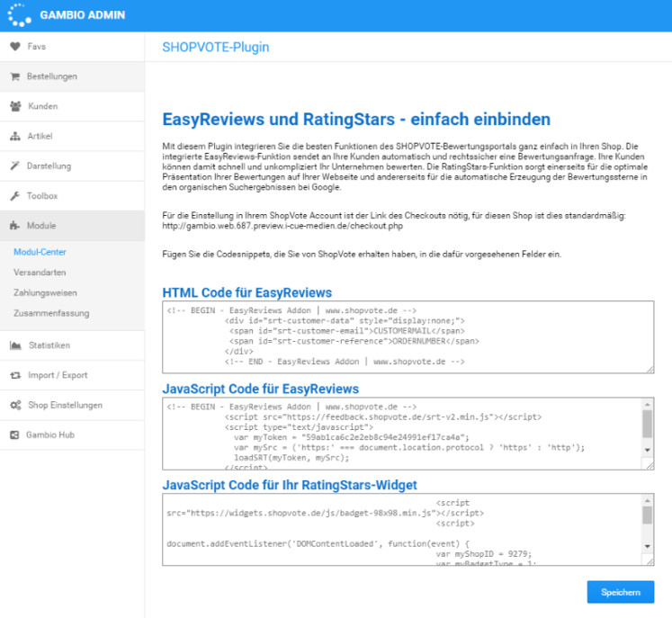Click the Gambio Hub icon in sidebar
This screenshot has height=618, width=672.
click(14, 434)
